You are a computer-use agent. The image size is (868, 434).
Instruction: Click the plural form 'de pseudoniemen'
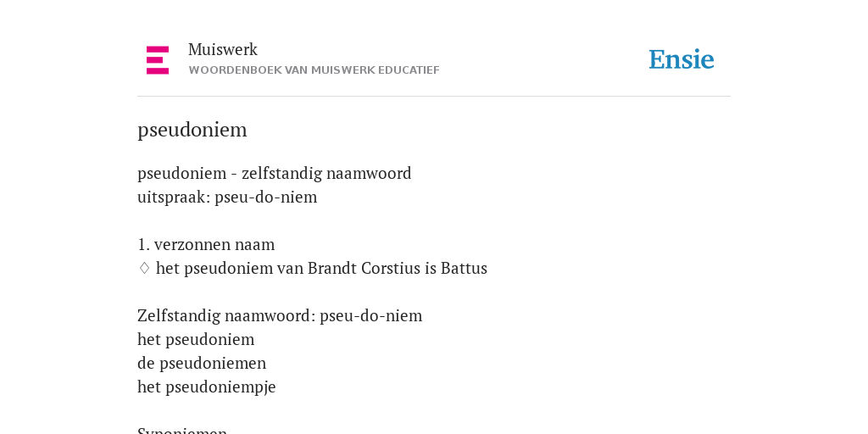tap(202, 363)
